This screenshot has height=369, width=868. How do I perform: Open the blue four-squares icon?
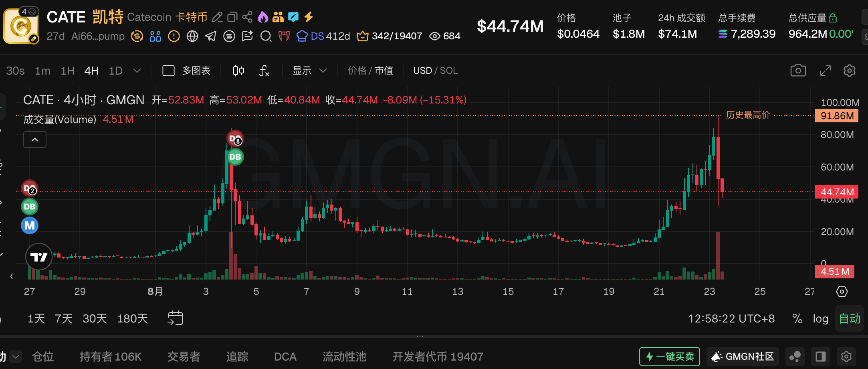[155, 36]
